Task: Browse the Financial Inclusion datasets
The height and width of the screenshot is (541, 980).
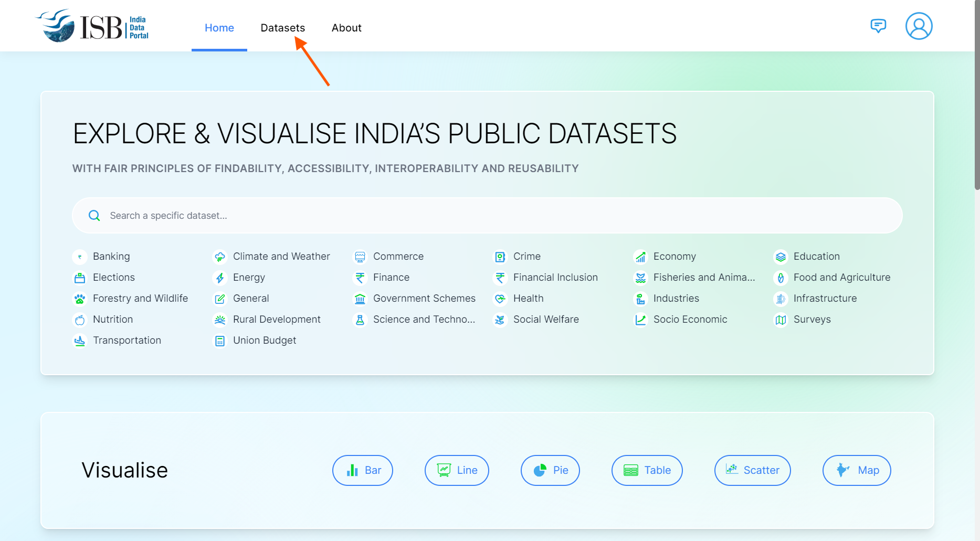Action: click(555, 278)
